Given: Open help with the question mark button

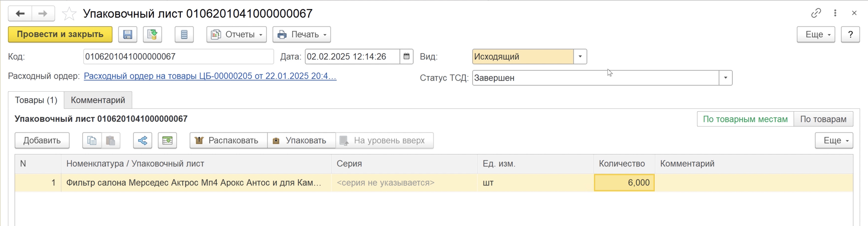Looking at the screenshot, I should pos(850,34).
